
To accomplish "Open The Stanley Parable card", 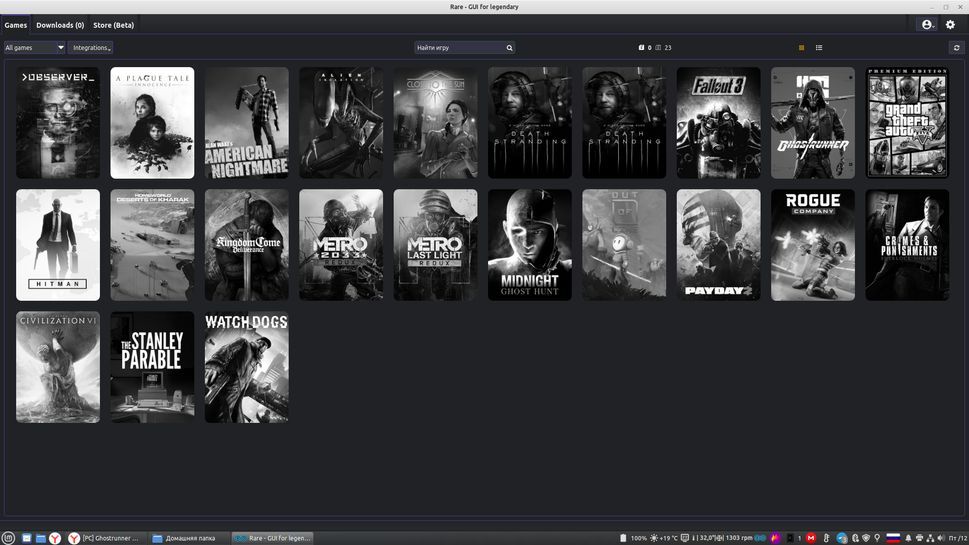I will 152,367.
